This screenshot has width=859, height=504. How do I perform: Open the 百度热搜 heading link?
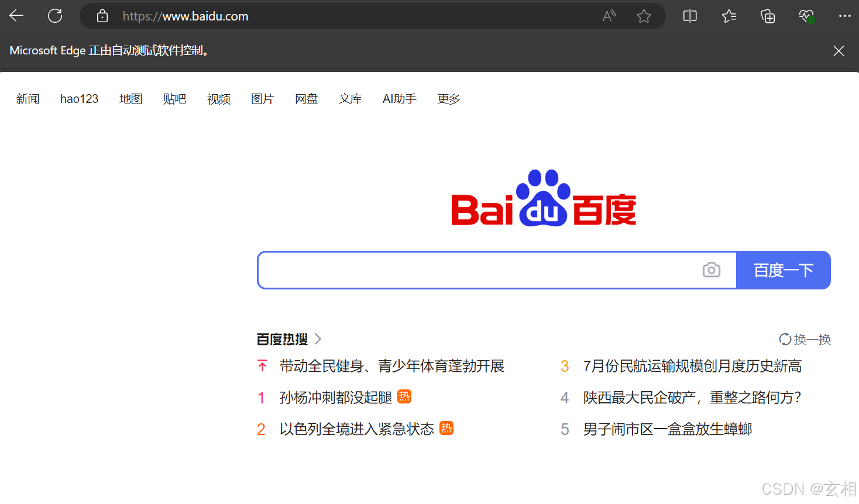283,339
